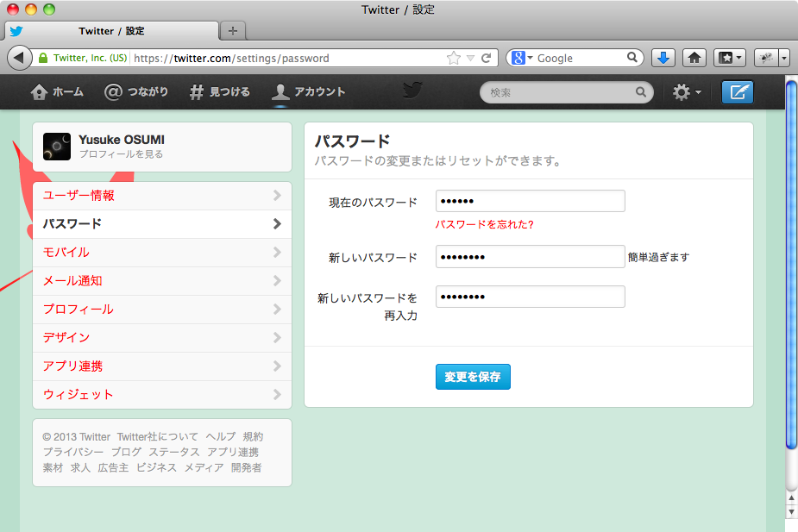This screenshot has height=532, width=798.
Task: Open a new tab with plus button
Action: (x=233, y=31)
